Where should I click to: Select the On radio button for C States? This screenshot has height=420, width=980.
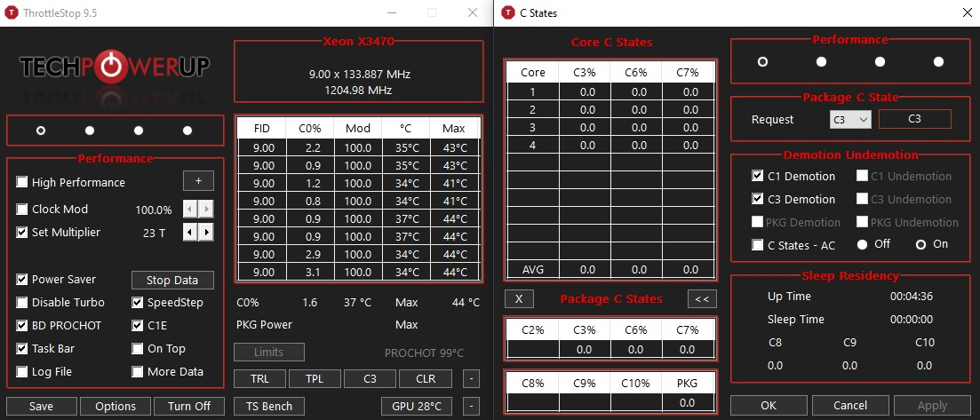click(x=920, y=244)
